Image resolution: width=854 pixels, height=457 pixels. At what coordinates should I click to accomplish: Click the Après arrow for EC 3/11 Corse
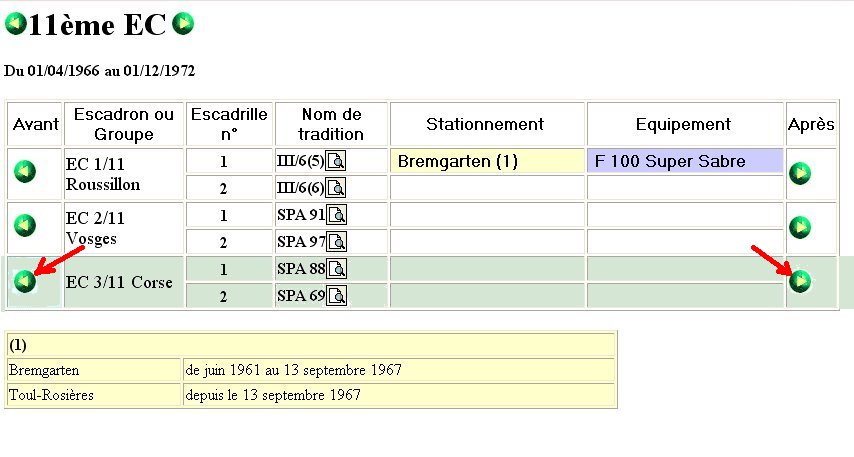[x=800, y=281]
